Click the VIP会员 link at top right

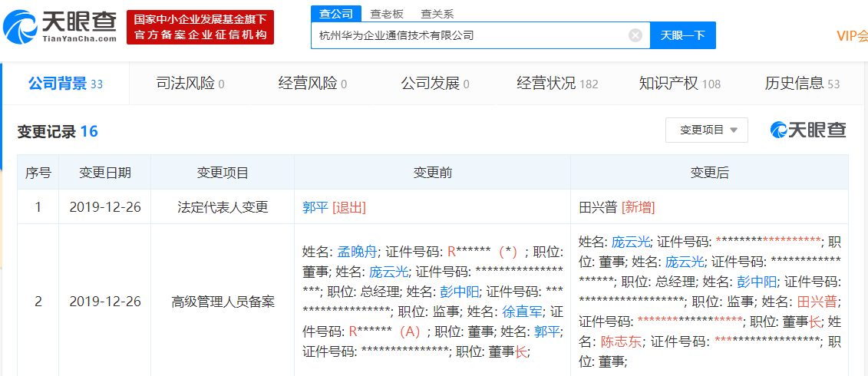click(852, 36)
